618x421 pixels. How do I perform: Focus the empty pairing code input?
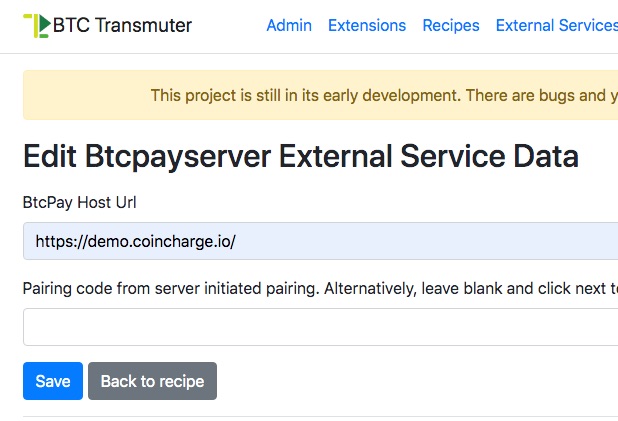[320, 327]
